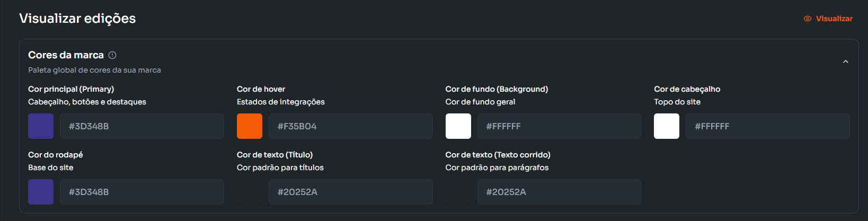Click the white Cor de fundo swatch

tap(458, 126)
